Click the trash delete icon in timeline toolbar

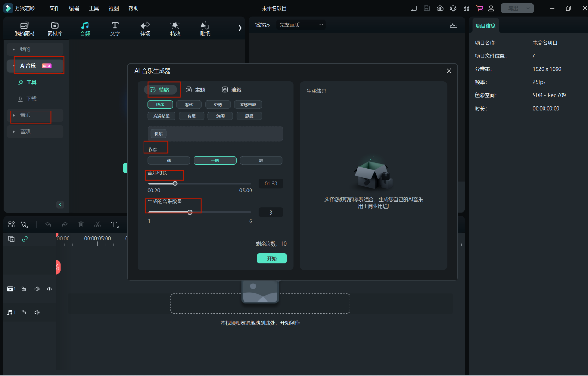pos(81,224)
